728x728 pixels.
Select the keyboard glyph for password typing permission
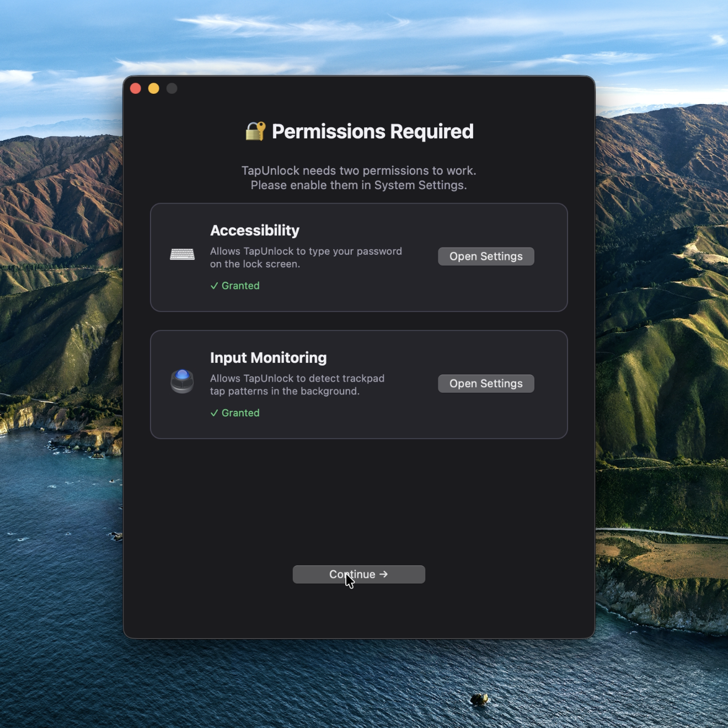tap(182, 254)
